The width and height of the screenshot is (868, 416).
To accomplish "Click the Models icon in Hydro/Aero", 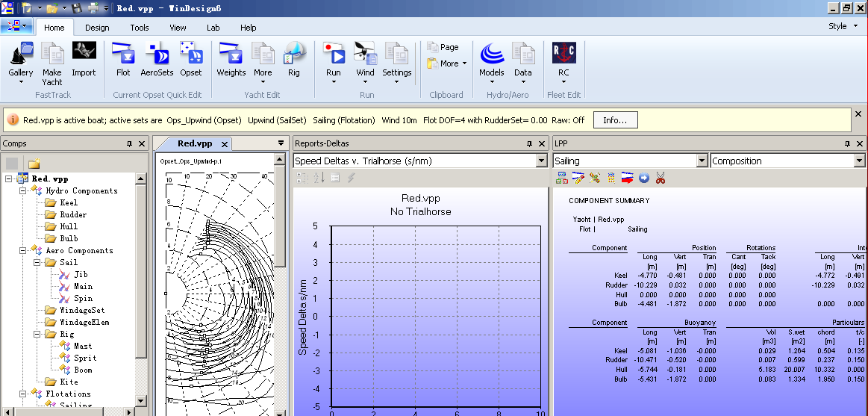I will coord(492,62).
